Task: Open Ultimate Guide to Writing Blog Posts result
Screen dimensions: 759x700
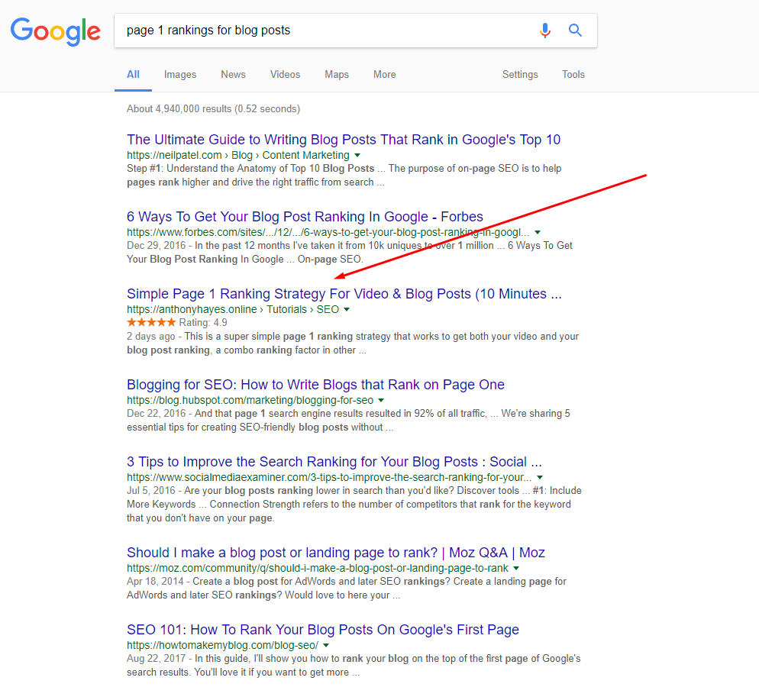Action: (x=344, y=140)
